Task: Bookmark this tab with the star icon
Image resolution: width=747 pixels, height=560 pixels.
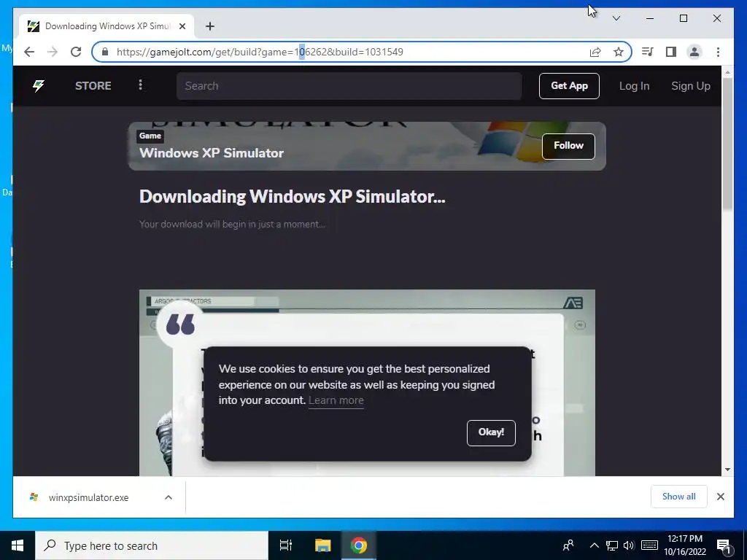Action: pyautogui.click(x=619, y=52)
